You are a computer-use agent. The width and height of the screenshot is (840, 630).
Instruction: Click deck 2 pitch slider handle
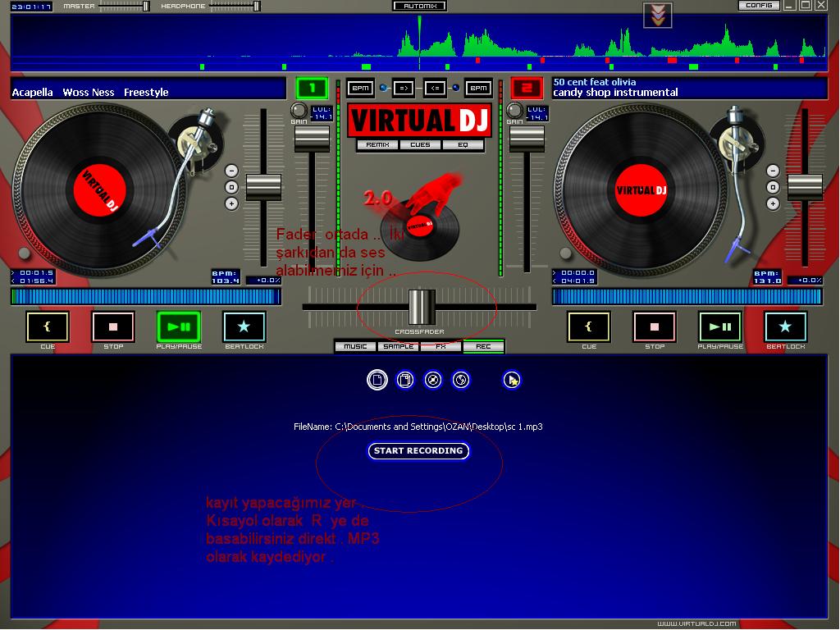(x=805, y=187)
